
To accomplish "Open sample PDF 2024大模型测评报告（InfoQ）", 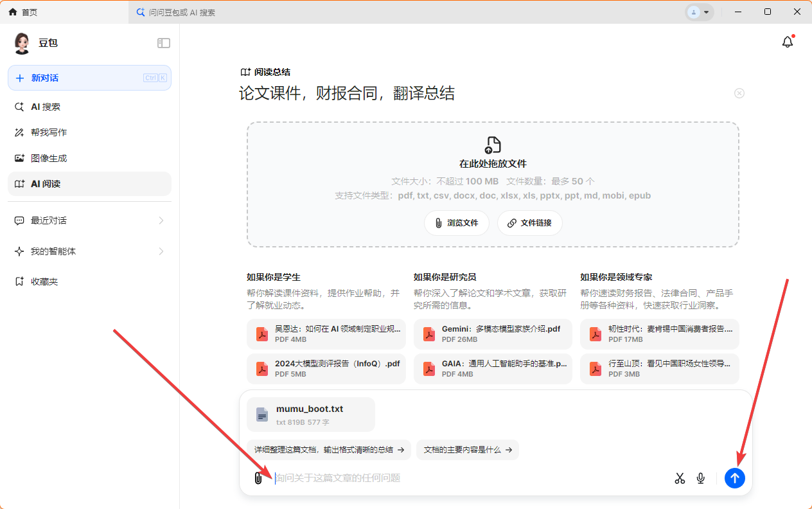I will 326,369.
